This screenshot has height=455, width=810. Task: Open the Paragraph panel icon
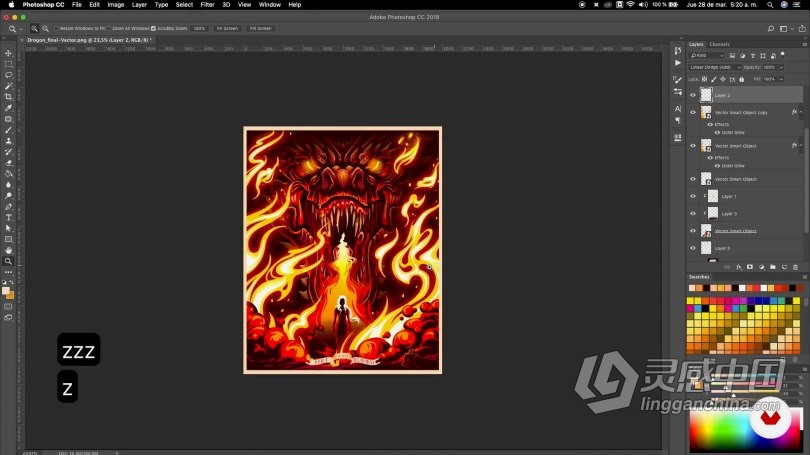[678, 120]
